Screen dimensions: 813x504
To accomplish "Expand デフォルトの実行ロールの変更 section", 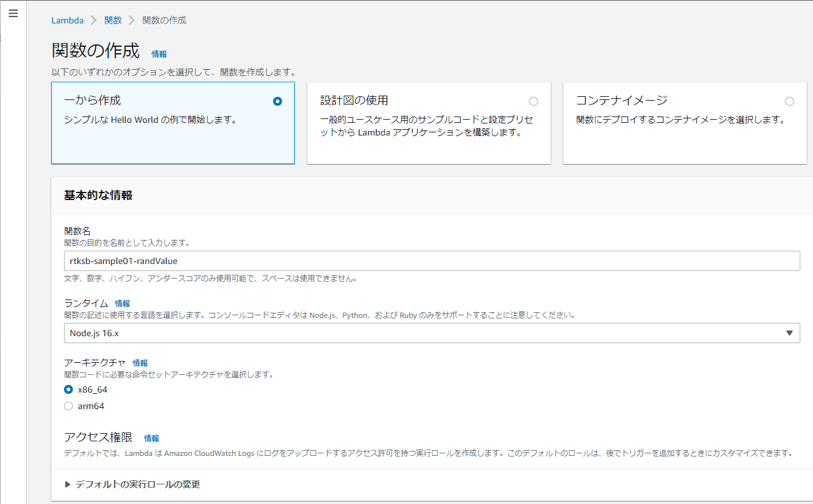I will click(x=132, y=484).
